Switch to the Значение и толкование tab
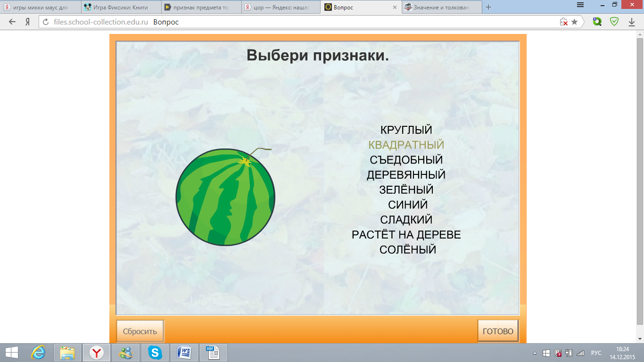Viewport: 644px width, 362px height. point(442,7)
